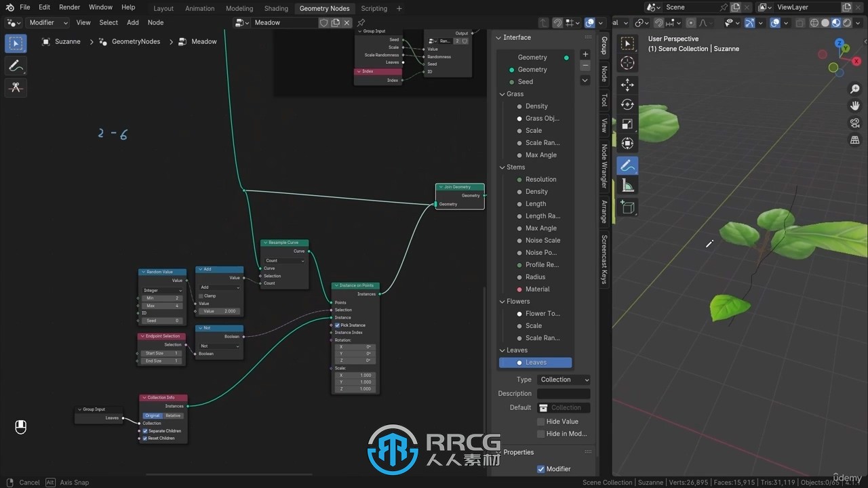Select Relative mode on Collection Info node
The image size is (868, 488).
tap(174, 415)
